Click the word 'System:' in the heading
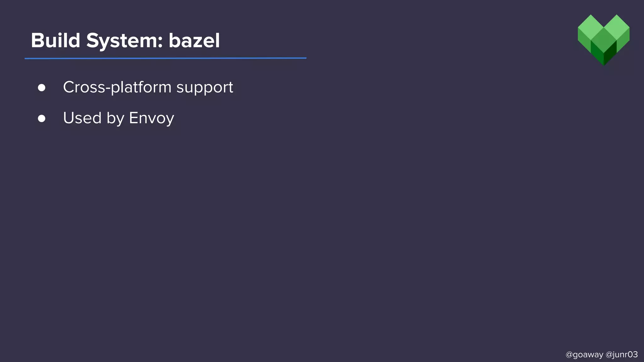Image resolution: width=644 pixels, height=362 pixels. point(125,41)
